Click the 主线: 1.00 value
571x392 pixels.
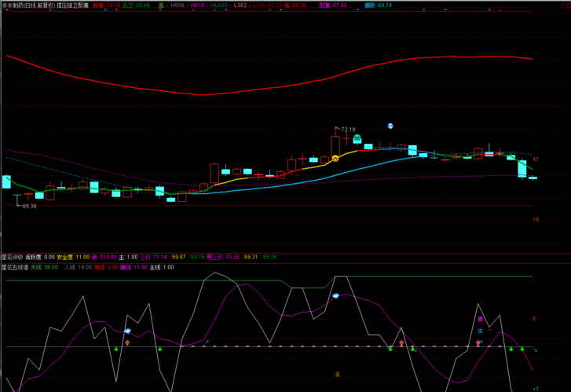point(162,267)
